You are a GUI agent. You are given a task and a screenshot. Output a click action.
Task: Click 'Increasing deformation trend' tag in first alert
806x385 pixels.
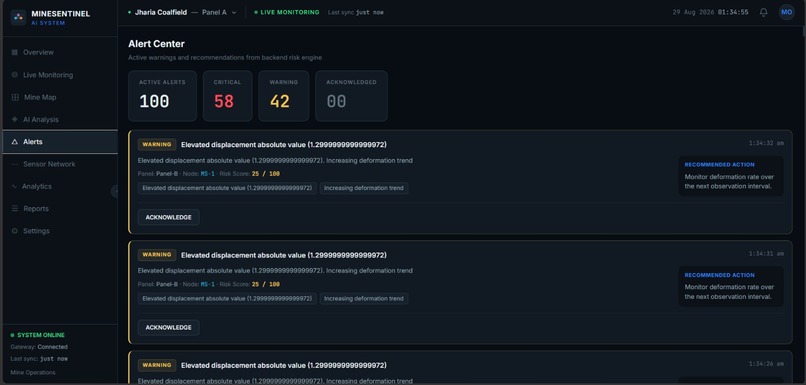click(x=364, y=188)
